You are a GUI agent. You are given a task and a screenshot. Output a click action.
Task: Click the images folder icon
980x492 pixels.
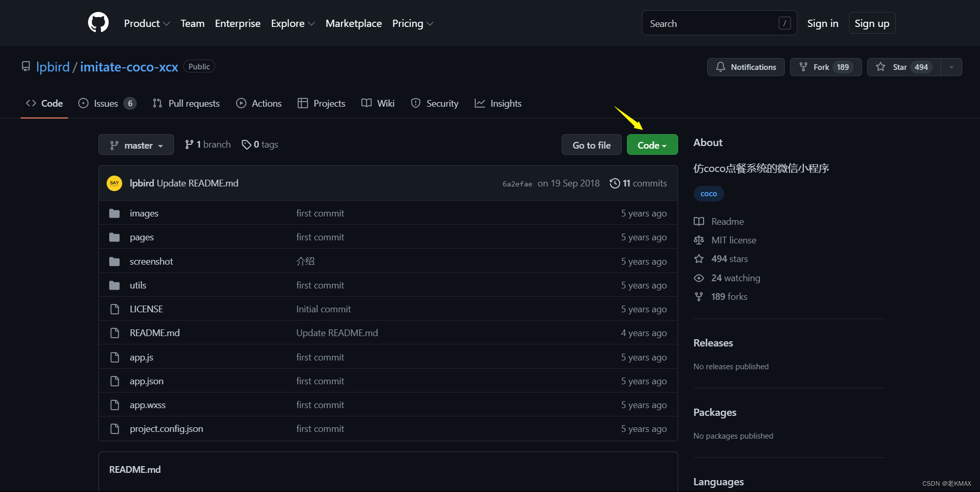114,213
